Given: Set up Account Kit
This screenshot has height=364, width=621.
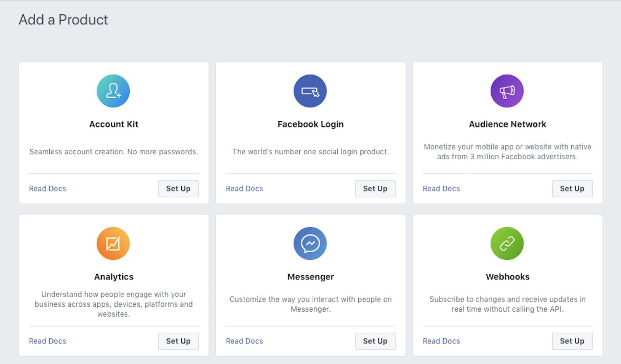Looking at the screenshot, I should coord(178,189).
